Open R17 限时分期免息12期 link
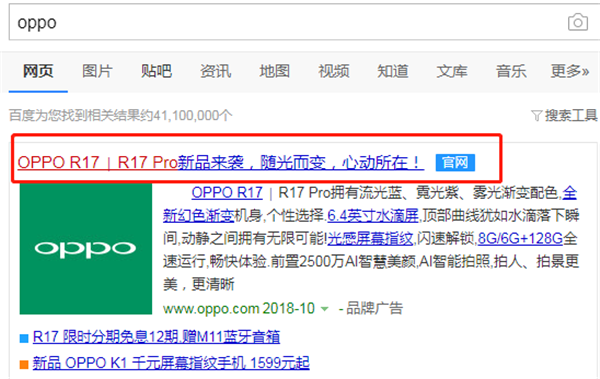Viewport: 600px width, 379px height. pos(156,337)
